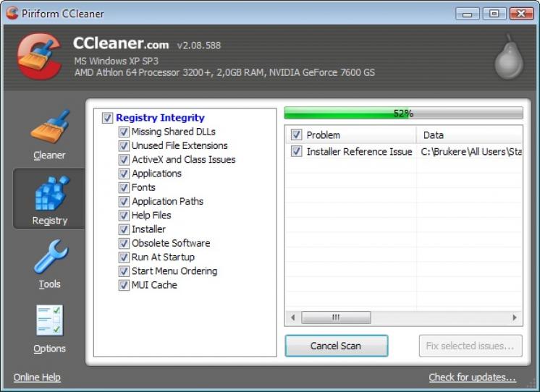This screenshot has height=392, width=540.
Task: Click the MUI Cache label
Action: click(154, 285)
